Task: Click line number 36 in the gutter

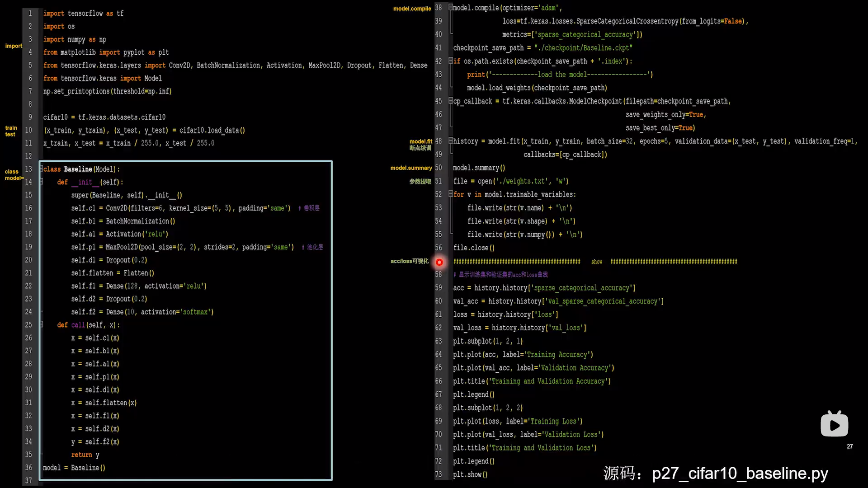Action: [28, 468]
